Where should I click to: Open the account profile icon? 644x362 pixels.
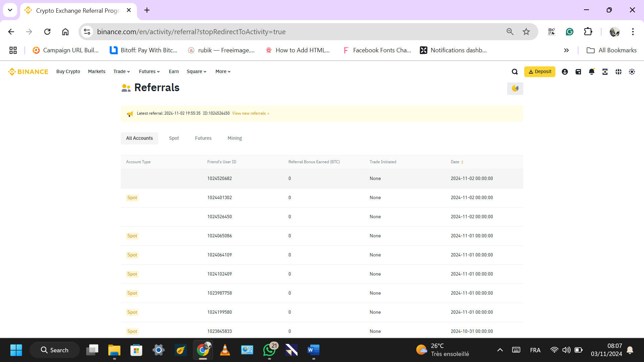(565, 72)
